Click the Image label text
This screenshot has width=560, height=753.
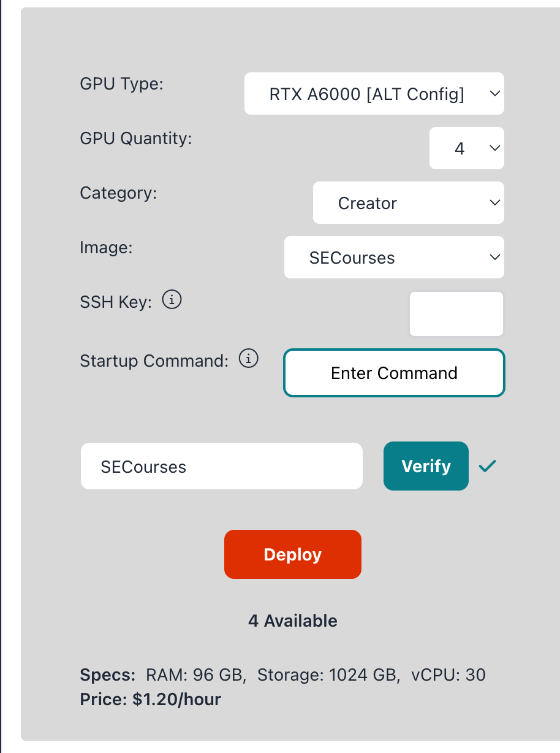click(x=106, y=247)
